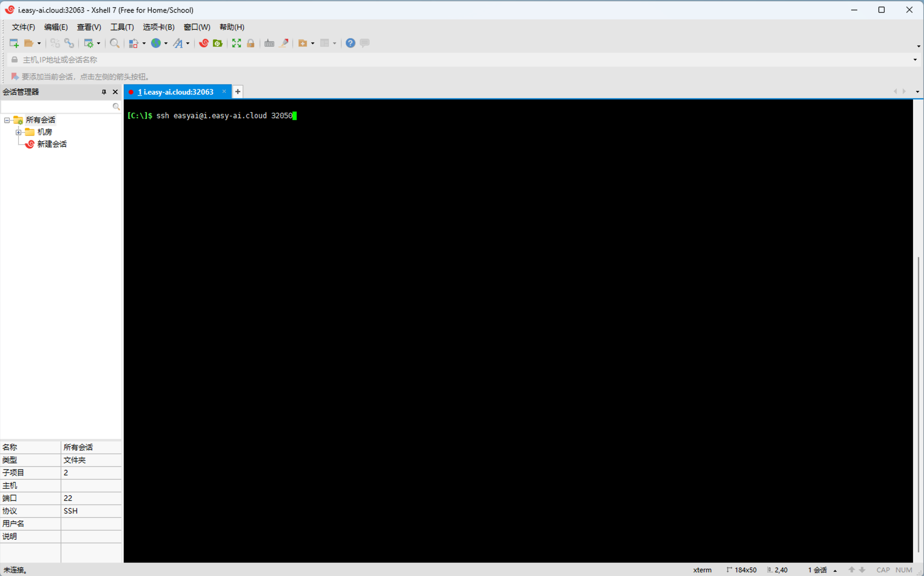Launch Xftp with the green toolbar icon
The height and width of the screenshot is (576, 924).
click(218, 43)
